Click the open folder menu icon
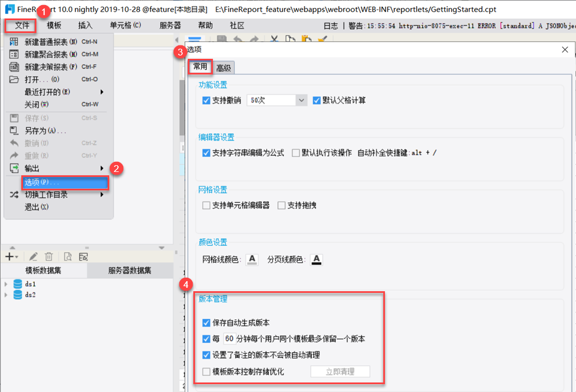 pos(14,79)
